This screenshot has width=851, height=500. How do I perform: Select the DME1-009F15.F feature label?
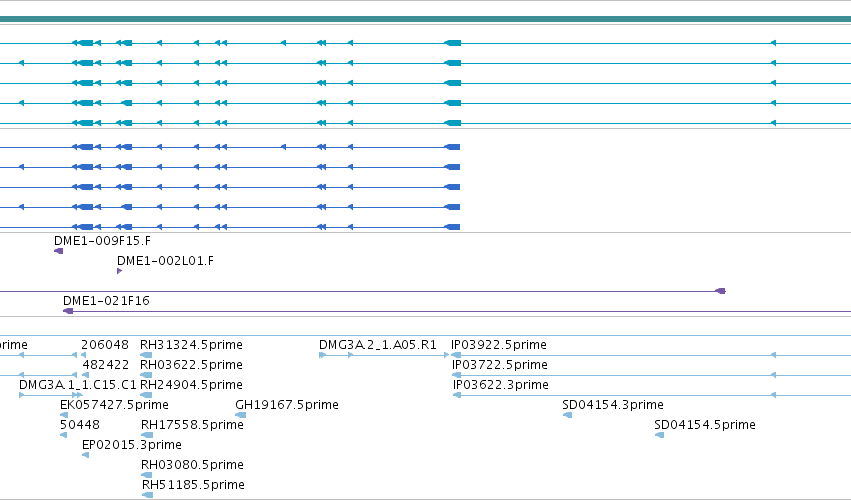point(103,240)
